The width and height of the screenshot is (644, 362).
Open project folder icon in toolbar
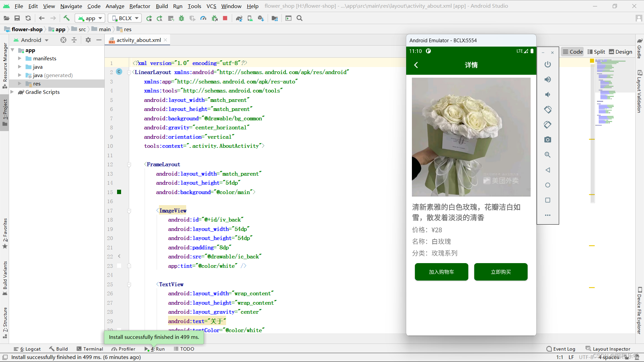pyautogui.click(x=6, y=18)
